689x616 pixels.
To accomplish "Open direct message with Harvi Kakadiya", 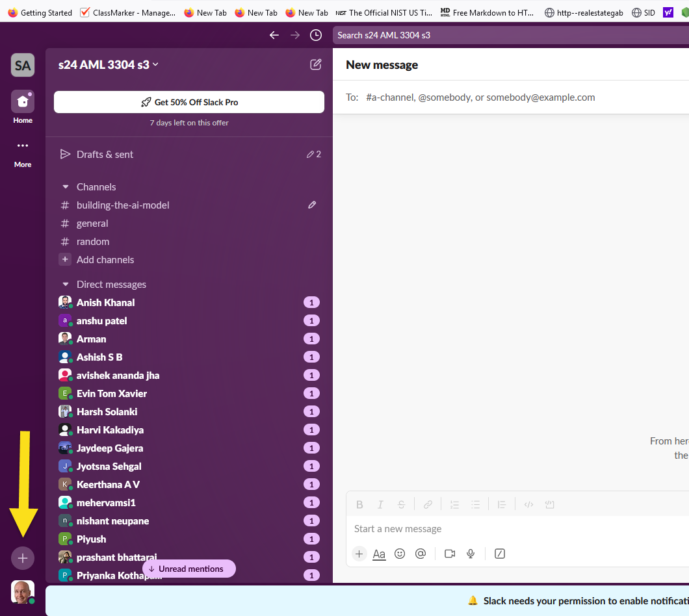I will [x=189, y=430].
